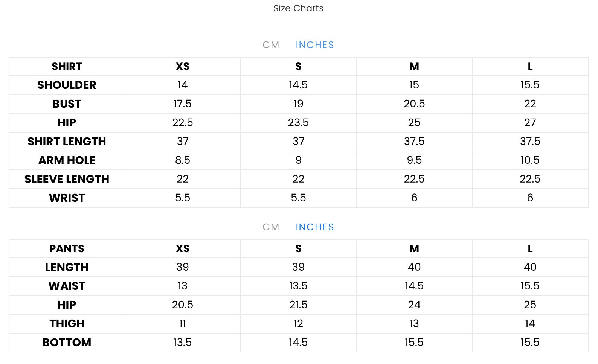Click the SLEEVE LENGTH row label

(67, 179)
